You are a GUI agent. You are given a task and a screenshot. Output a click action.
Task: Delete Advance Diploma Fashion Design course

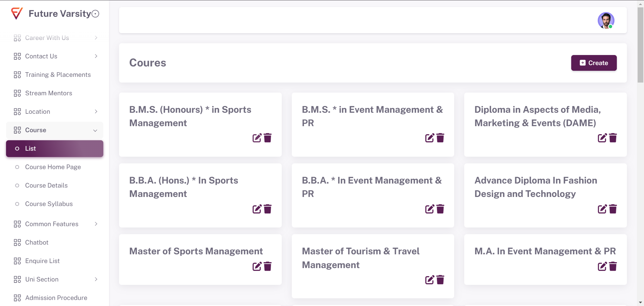[613, 209]
